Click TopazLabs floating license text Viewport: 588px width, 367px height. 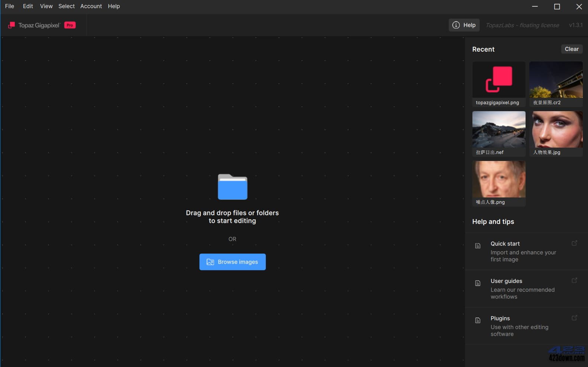click(522, 25)
